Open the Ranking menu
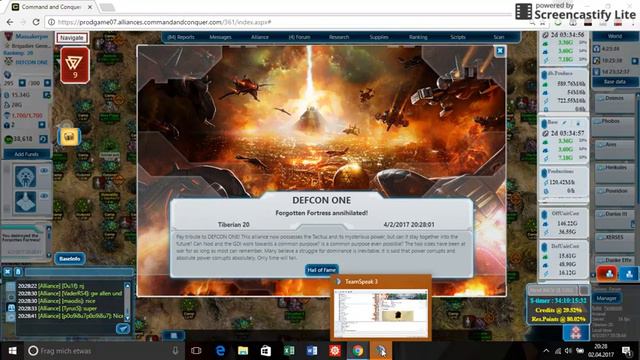 (418, 37)
